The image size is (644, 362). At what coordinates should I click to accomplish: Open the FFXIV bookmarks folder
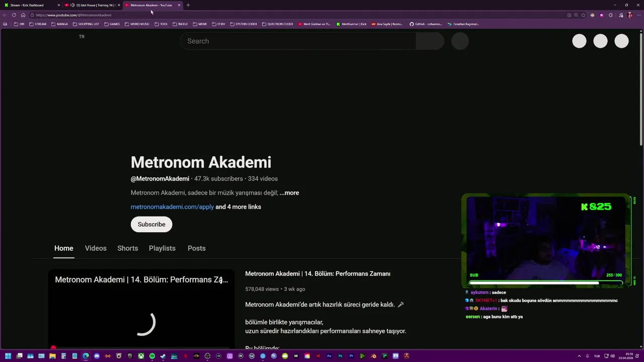[219, 24]
